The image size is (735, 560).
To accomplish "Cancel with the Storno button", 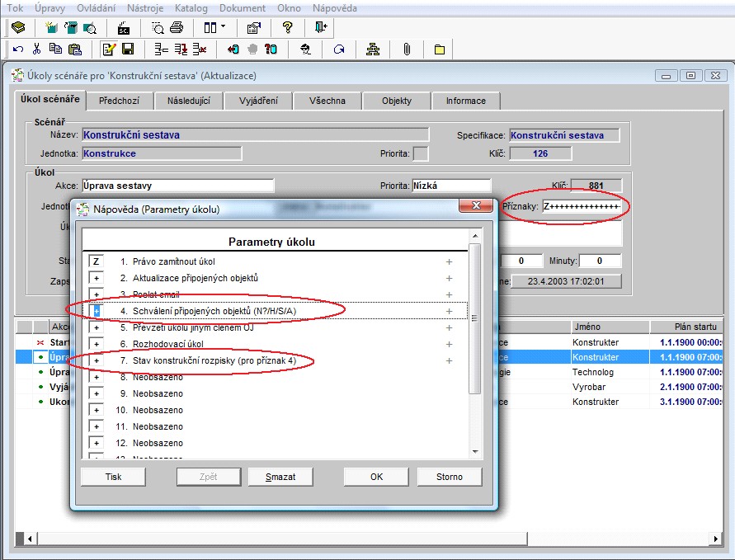I will [449, 477].
